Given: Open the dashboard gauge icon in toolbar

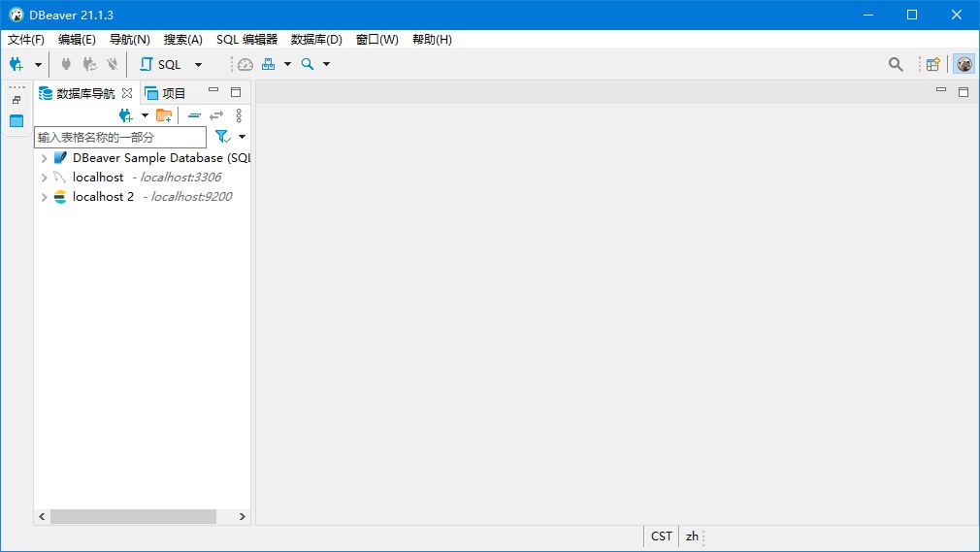Looking at the screenshot, I should [x=245, y=64].
